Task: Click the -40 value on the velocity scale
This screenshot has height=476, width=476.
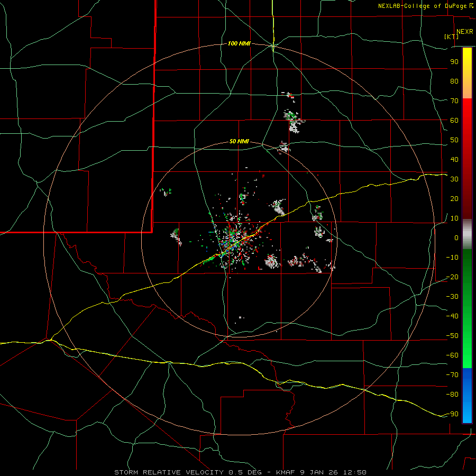Action: 452,316
